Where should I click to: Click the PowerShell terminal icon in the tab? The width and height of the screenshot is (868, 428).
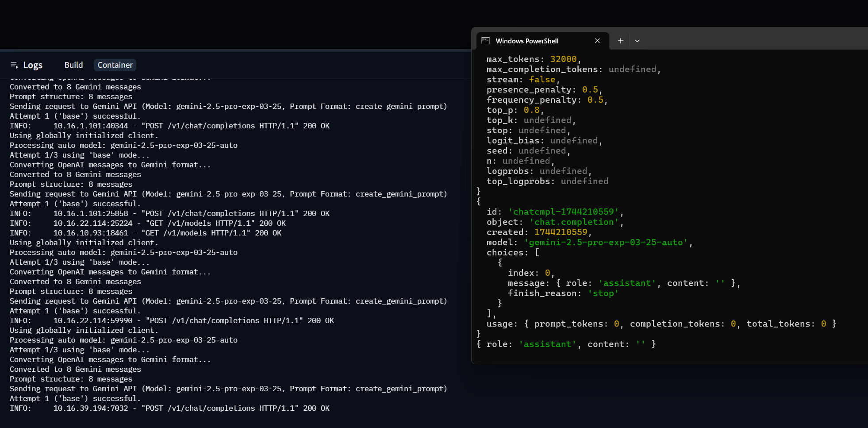coord(485,41)
